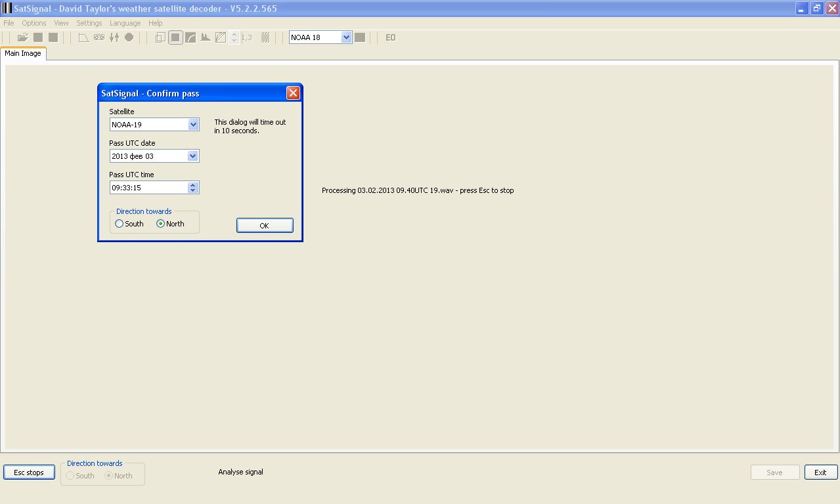Click the first gray square icon after the folder
This screenshot has height=504, width=840.
38,37
